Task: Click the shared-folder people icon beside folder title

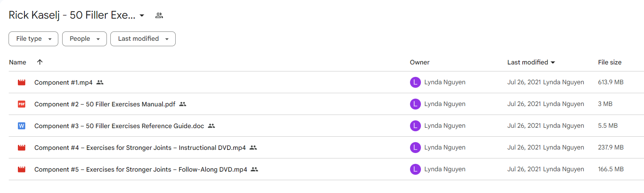Action: (x=159, y=16)
